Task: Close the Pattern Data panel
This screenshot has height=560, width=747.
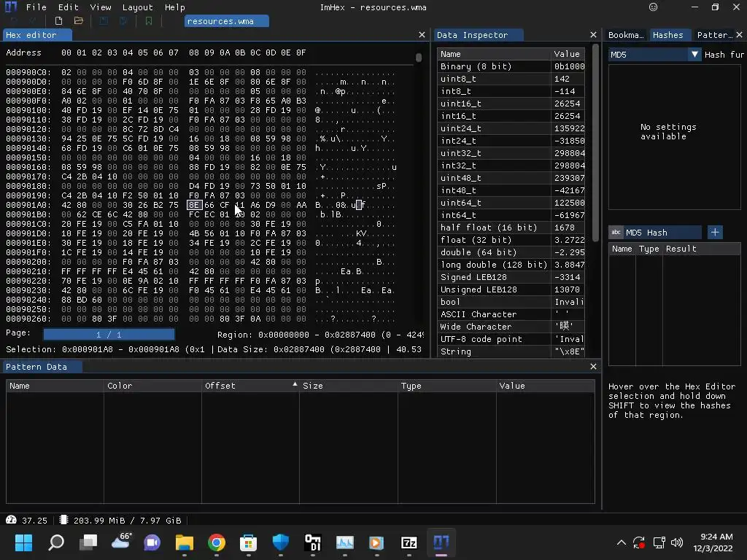Action: (593, 366)
